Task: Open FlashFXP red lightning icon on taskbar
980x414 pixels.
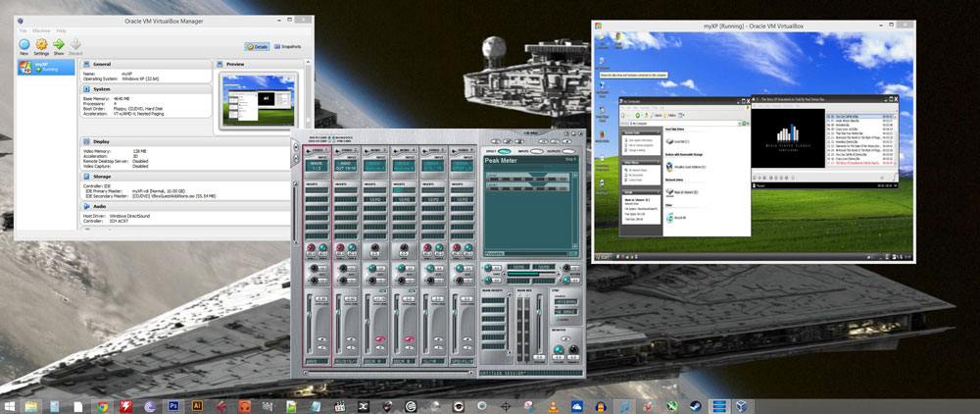Action: click(x=125, y=406)
